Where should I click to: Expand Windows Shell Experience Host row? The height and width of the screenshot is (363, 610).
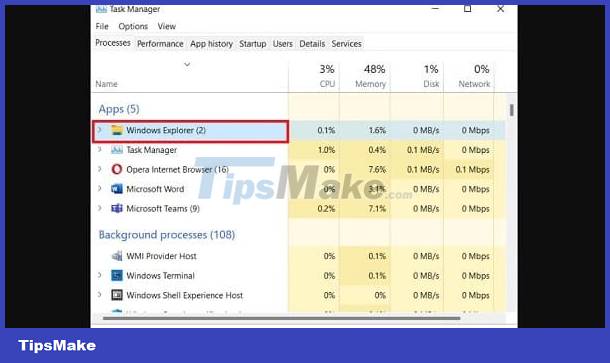[x=100, y=295]
